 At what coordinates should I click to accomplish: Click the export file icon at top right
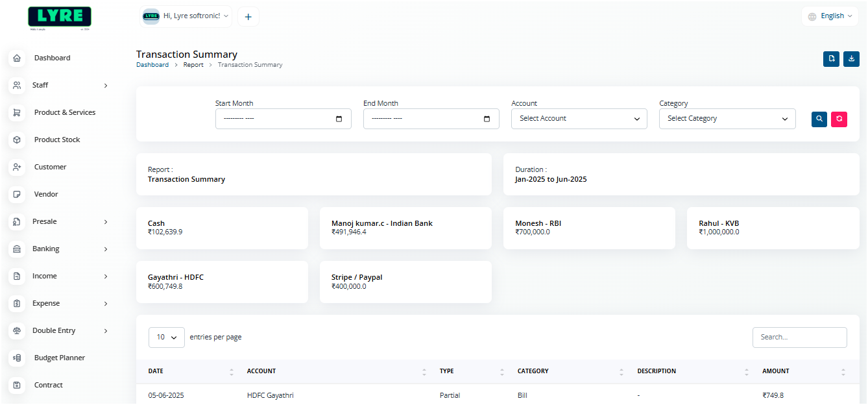click(x=831, y=59)
